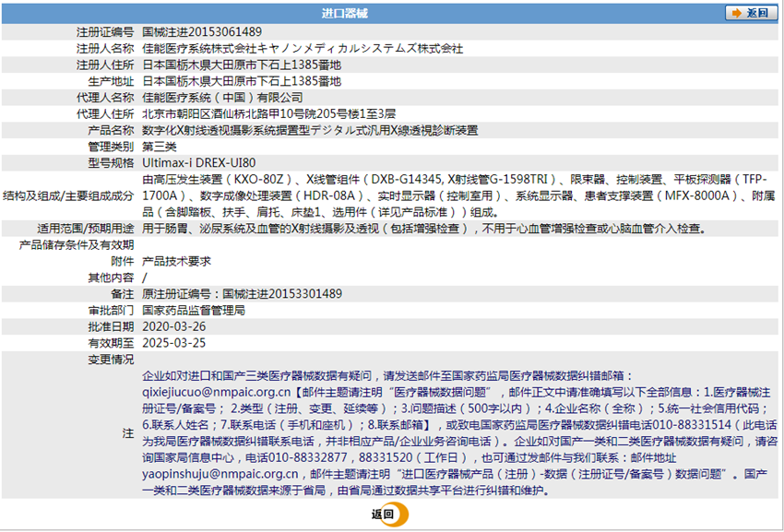Image resolution: width=784 pixels, height=532 pixels.
Task: Click the "注册证编号" field label
Action: pos(105,32)
